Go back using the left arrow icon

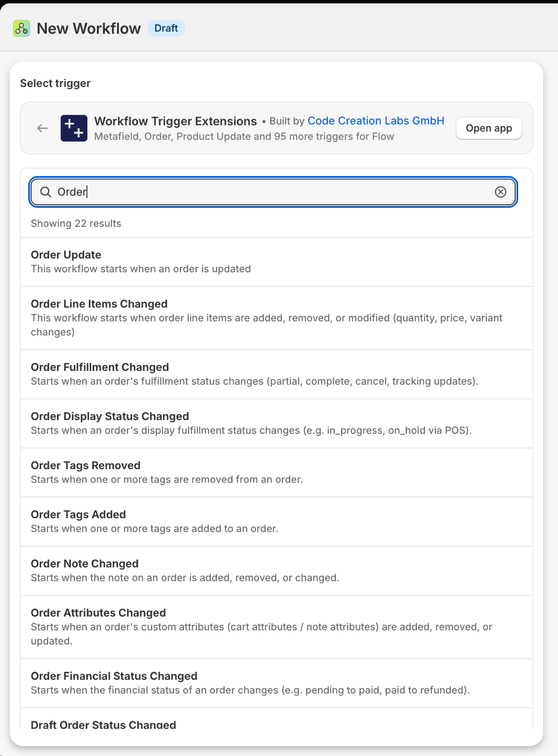(43, 128)
